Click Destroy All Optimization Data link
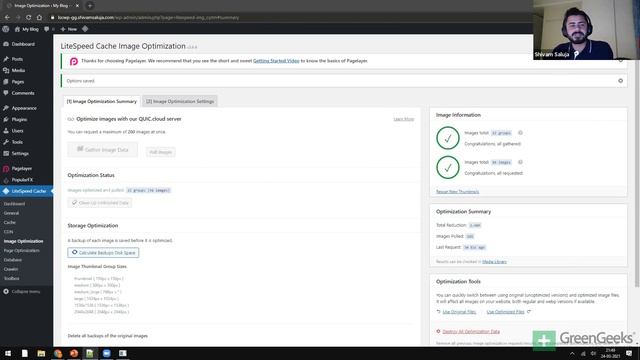The width and height of the screenshot is (640, 360). (x=471, y=331)
